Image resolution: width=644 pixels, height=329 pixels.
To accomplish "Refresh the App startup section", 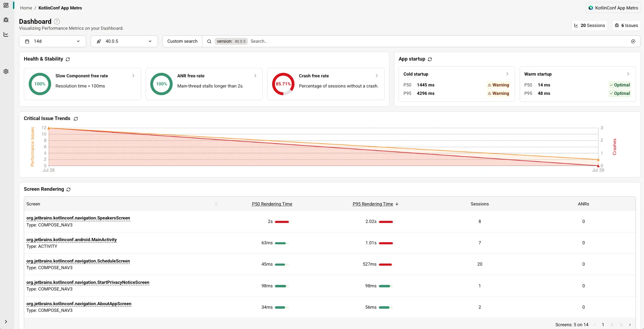I will point(430,59).
